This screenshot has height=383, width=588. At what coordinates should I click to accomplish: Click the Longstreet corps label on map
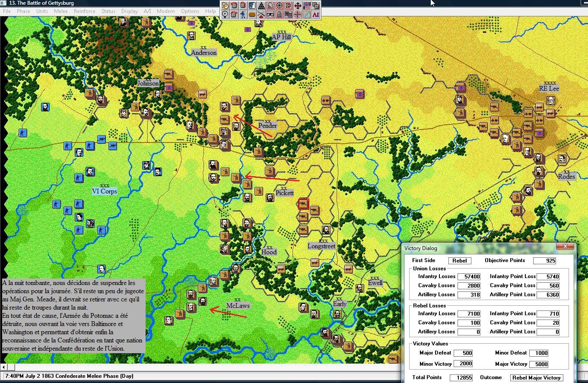(x=321, y=246)
